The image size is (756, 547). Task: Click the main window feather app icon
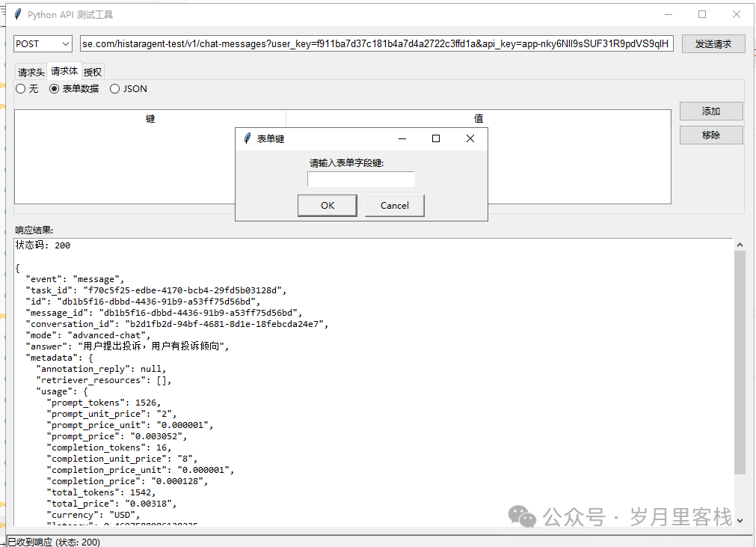[x=19, y=14]
